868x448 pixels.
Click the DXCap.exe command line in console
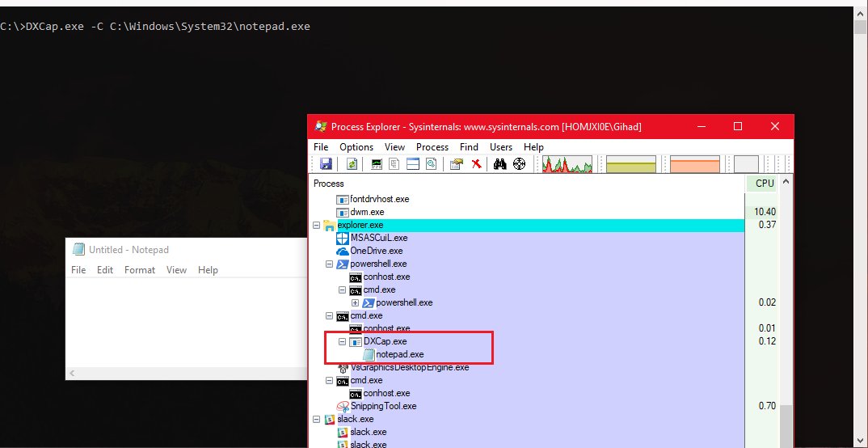(x=155, y=27)
